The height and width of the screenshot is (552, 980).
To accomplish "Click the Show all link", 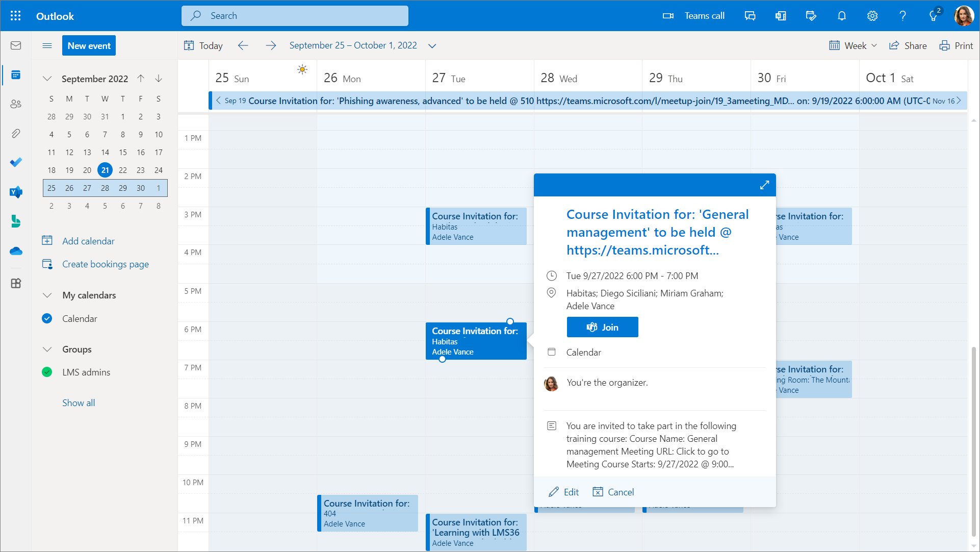I will coord(79,403).
